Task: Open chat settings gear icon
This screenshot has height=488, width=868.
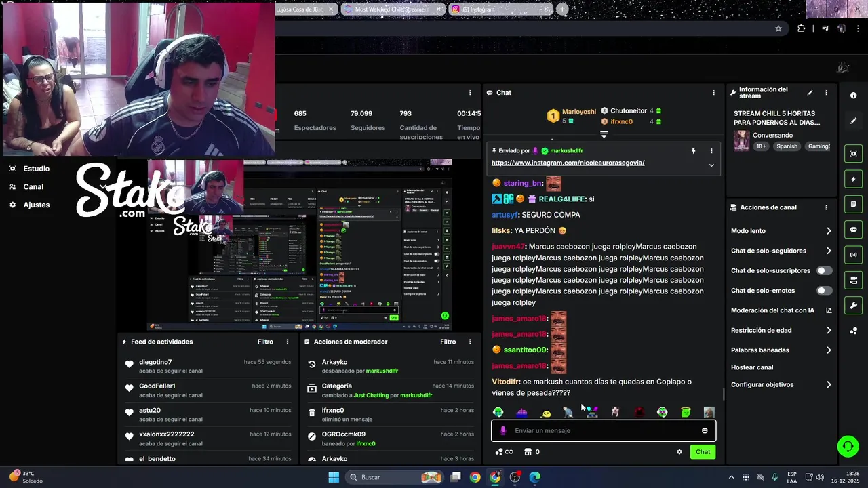Action: point(679,452)
